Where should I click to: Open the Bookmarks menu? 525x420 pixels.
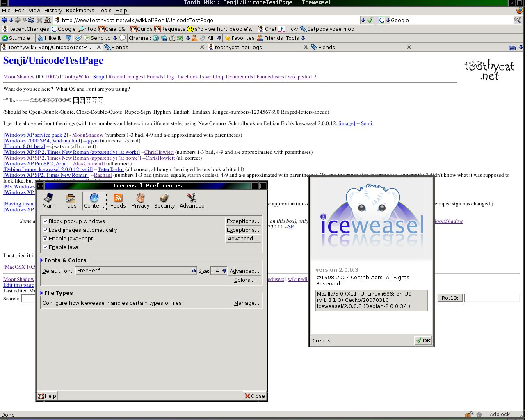[80, 10]
